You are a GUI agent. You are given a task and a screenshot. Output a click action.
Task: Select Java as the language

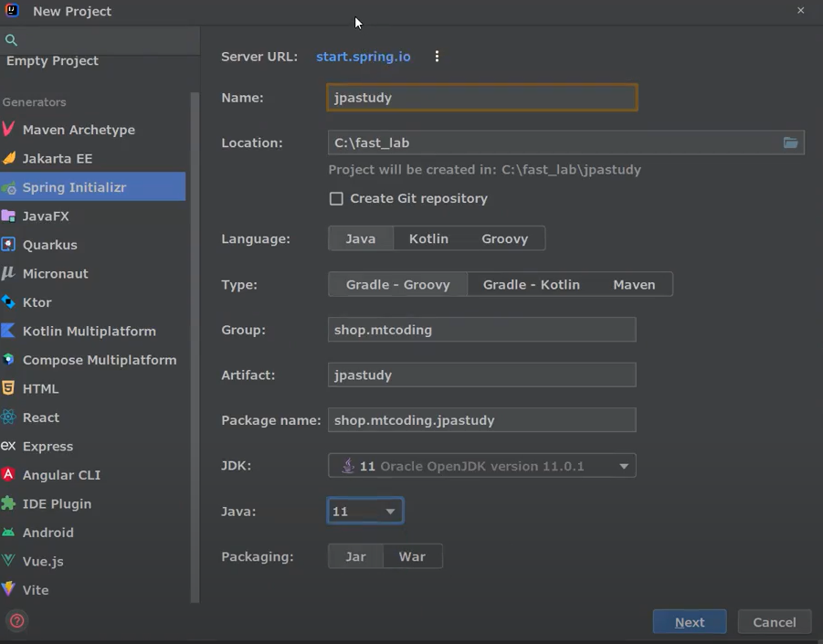pos(361,238)
